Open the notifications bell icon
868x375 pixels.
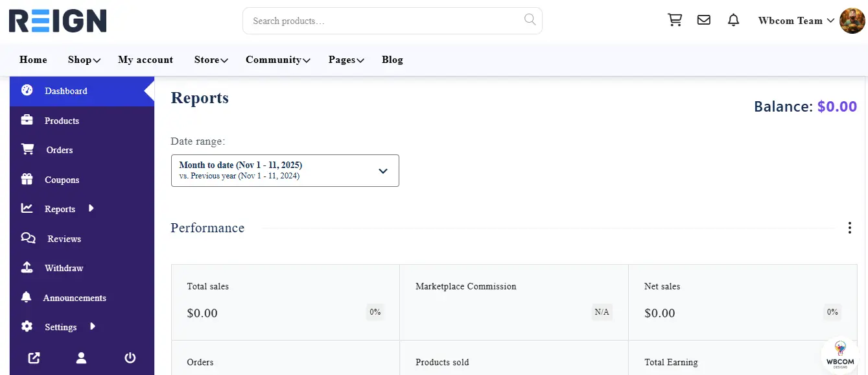click(x=733, y=20)
